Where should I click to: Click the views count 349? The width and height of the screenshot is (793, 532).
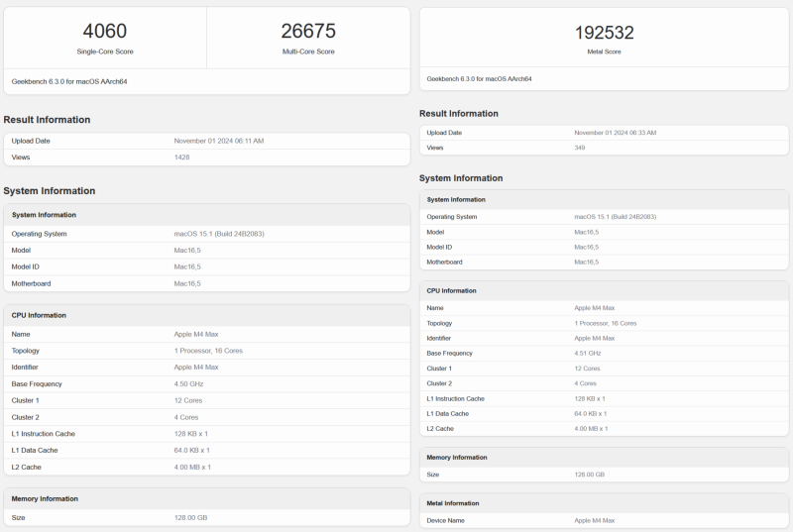click(x=579, y=148)
